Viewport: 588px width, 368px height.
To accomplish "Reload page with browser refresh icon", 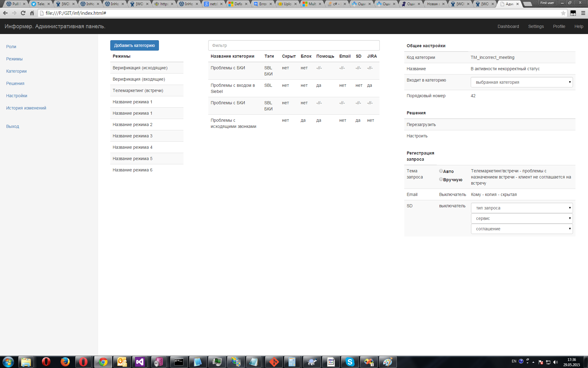I will pyautogui.click(x=23, y=13).
